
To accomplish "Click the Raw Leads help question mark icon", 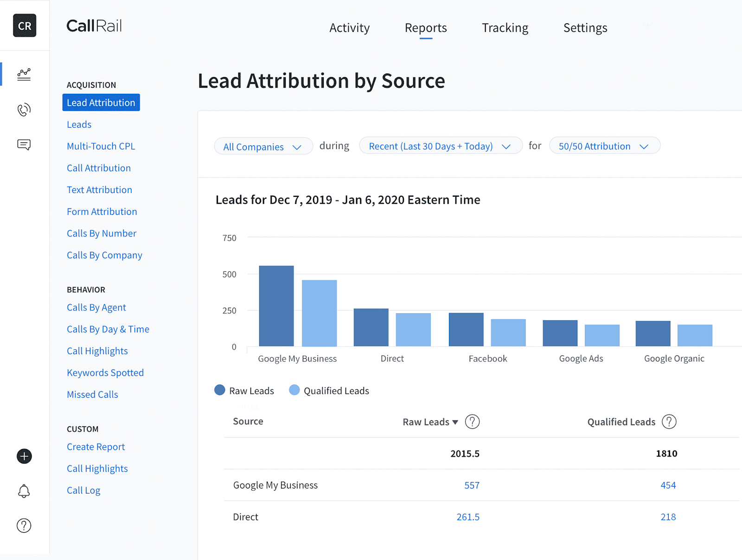I will point(472,422).
